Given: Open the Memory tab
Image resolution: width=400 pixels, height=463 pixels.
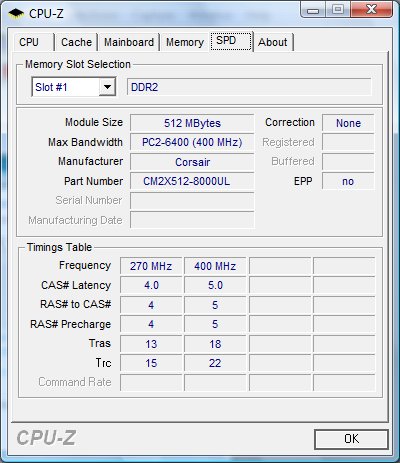Looking at the screenshot, I should point(185,42).
